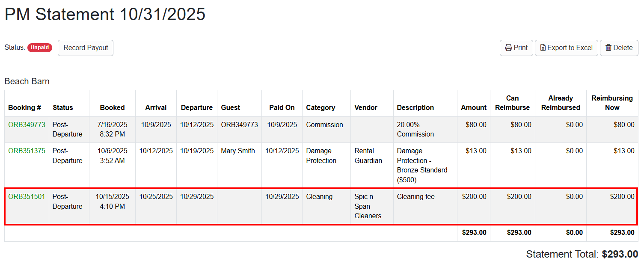Click the Export to Excel button

567,48
